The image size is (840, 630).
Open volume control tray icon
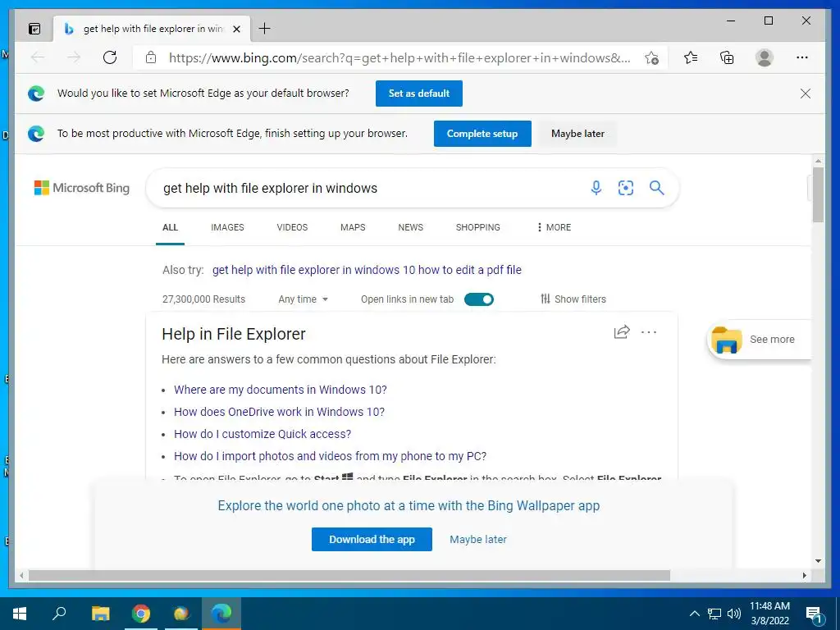[734, 614]
